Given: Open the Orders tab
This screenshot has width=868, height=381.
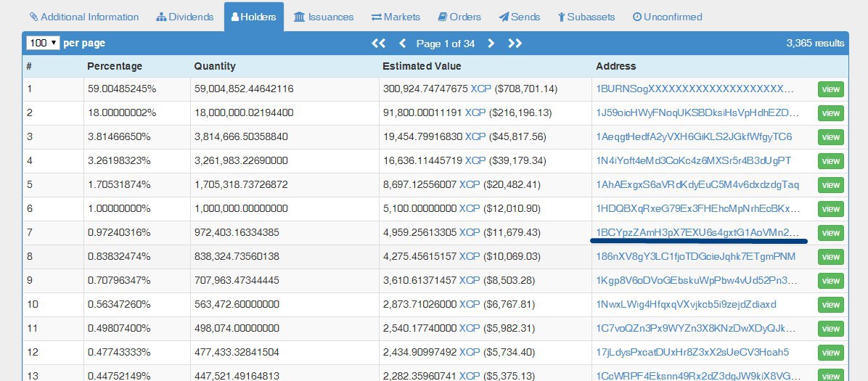Looking at the screenshot, I should [459, 17].
